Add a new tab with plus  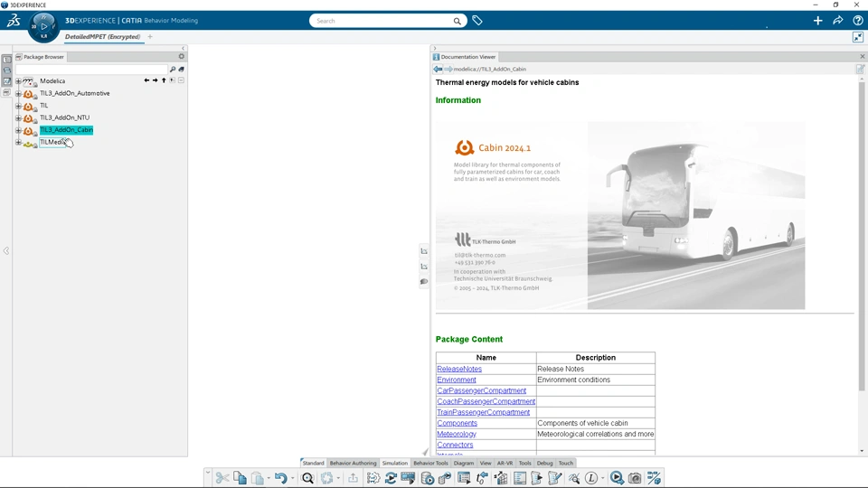150,36
